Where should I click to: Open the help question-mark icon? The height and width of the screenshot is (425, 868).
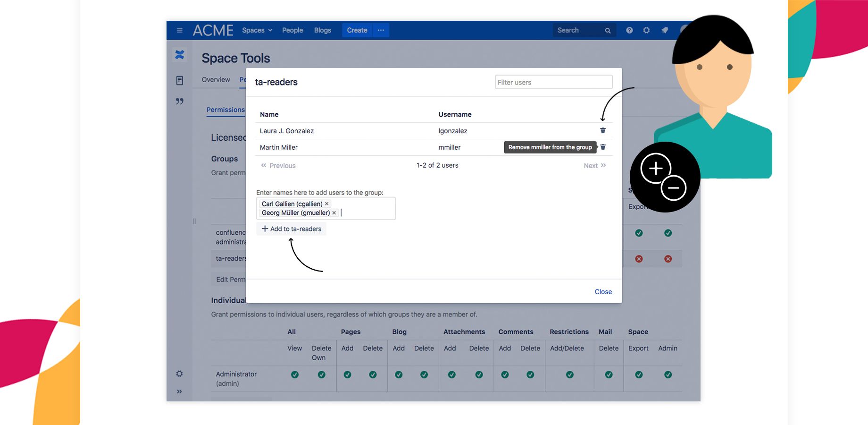click(629, 30)
